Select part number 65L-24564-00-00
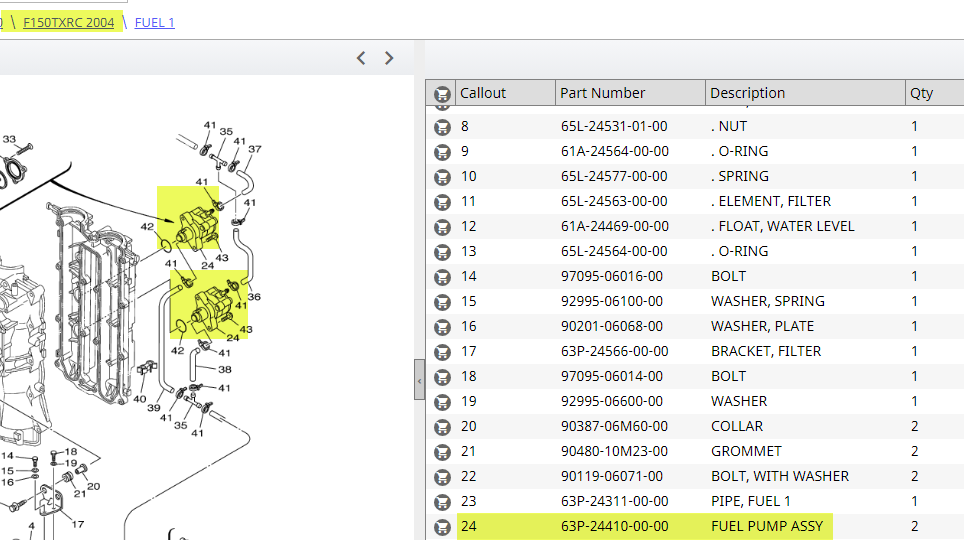Image resolution: width=964 pixels, height=540 pixels. pyautogui.click(x=614, y=251)
